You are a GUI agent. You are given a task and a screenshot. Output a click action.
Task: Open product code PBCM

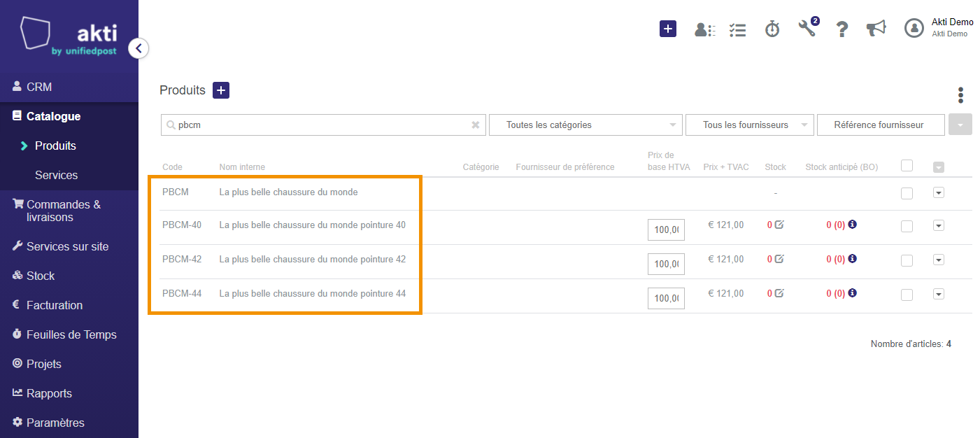[176, 192]
